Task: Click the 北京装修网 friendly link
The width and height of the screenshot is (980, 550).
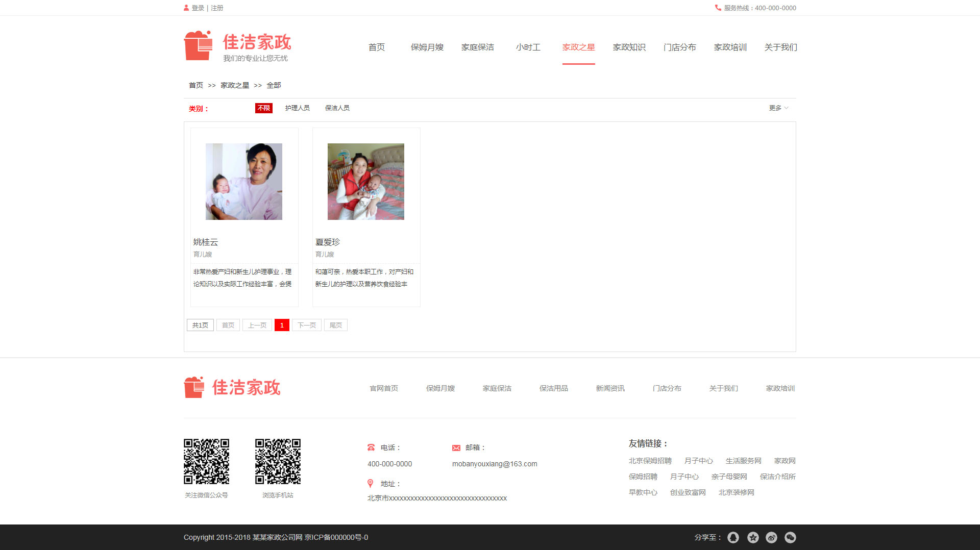Action: [x=737, y=492]
